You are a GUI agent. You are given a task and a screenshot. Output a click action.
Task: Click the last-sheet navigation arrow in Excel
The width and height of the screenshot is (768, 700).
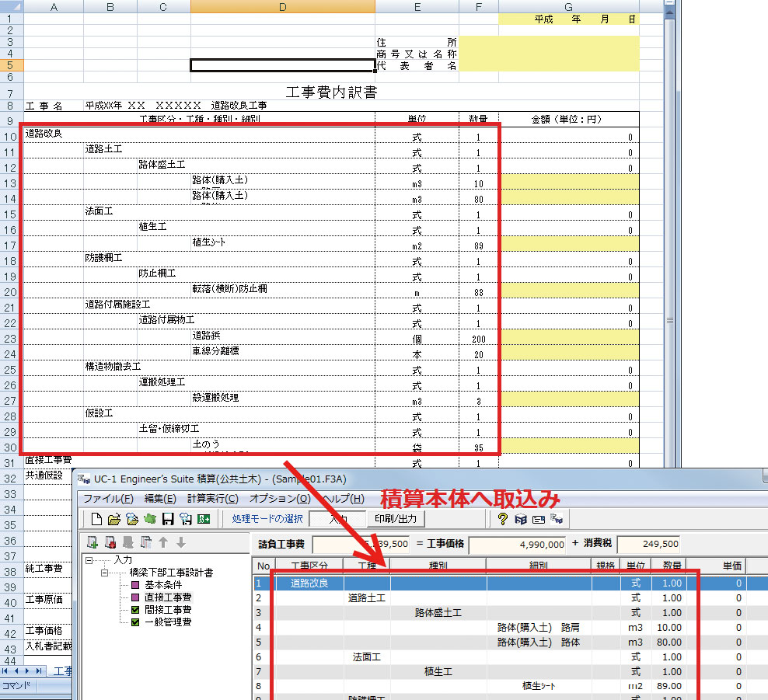click(38, 670)
